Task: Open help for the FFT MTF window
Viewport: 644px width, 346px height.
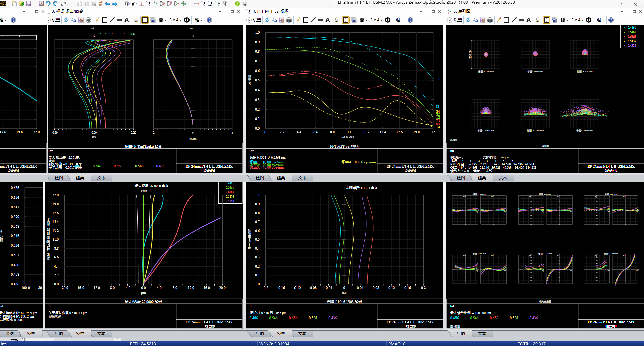Action: pyautogui.click(x=410, y=20)
